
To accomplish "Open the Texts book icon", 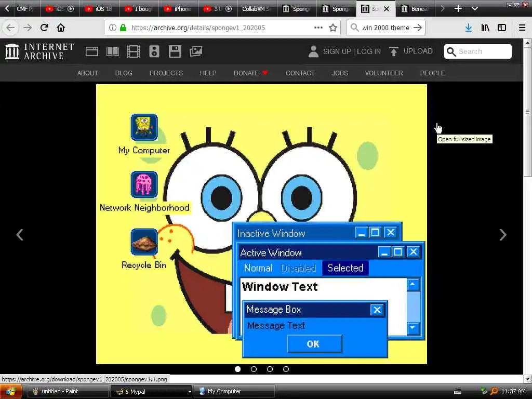I will (x=113, y=51).
